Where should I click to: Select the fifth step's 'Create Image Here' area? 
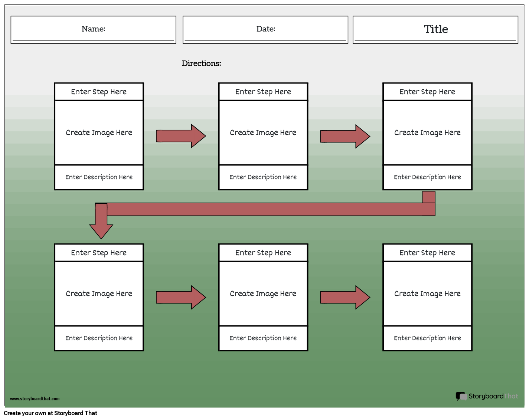click(x=263, y=293)
